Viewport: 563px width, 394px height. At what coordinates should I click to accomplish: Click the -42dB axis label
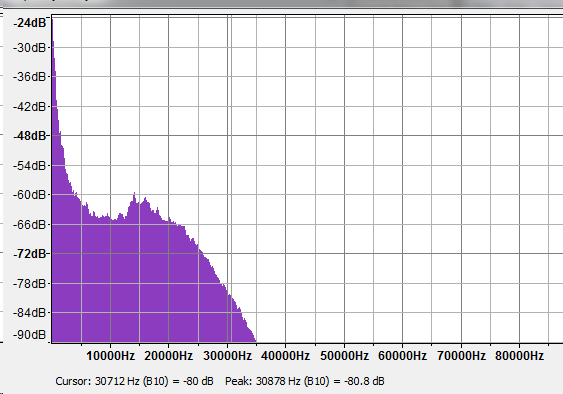[x=30, y=106]
